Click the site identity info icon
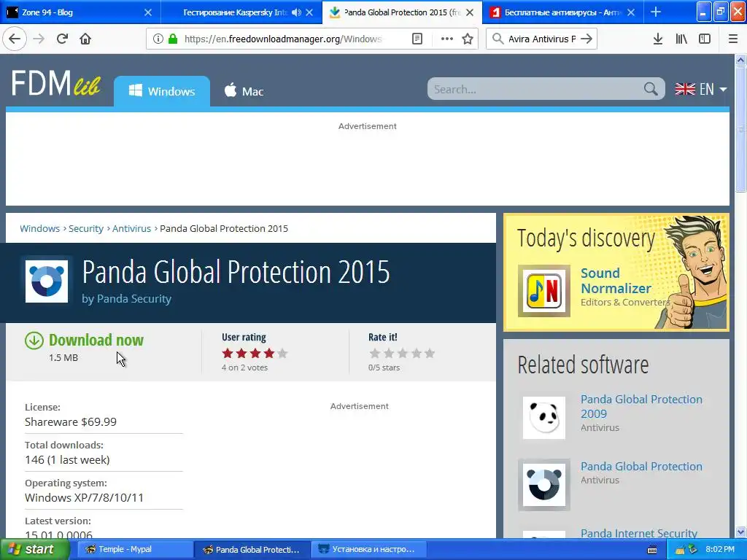 [x=158, y=39]
